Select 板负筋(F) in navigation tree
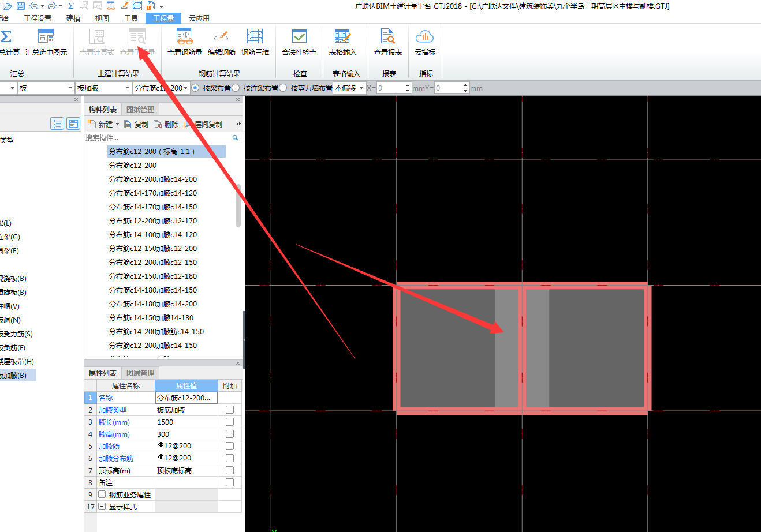The image size is (761, 532). pyautogui.click(x=13, y=347)
